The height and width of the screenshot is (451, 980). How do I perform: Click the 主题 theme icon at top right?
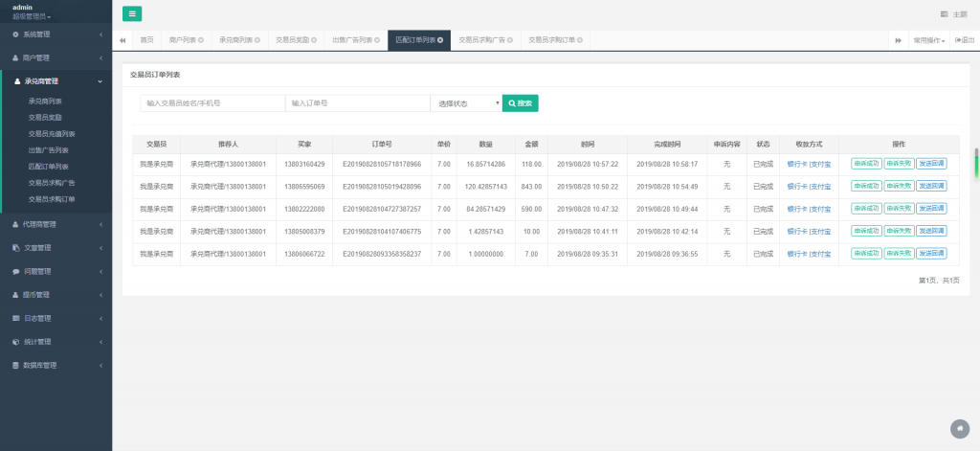[x=945, y=14]
